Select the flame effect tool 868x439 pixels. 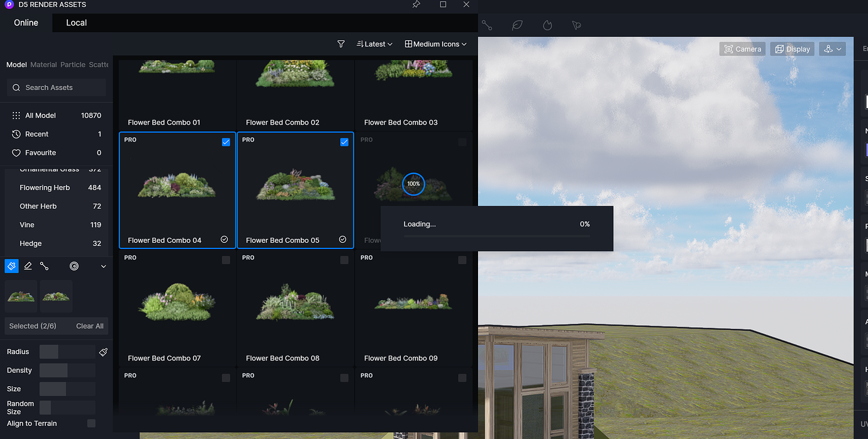(x=547, y=25)
